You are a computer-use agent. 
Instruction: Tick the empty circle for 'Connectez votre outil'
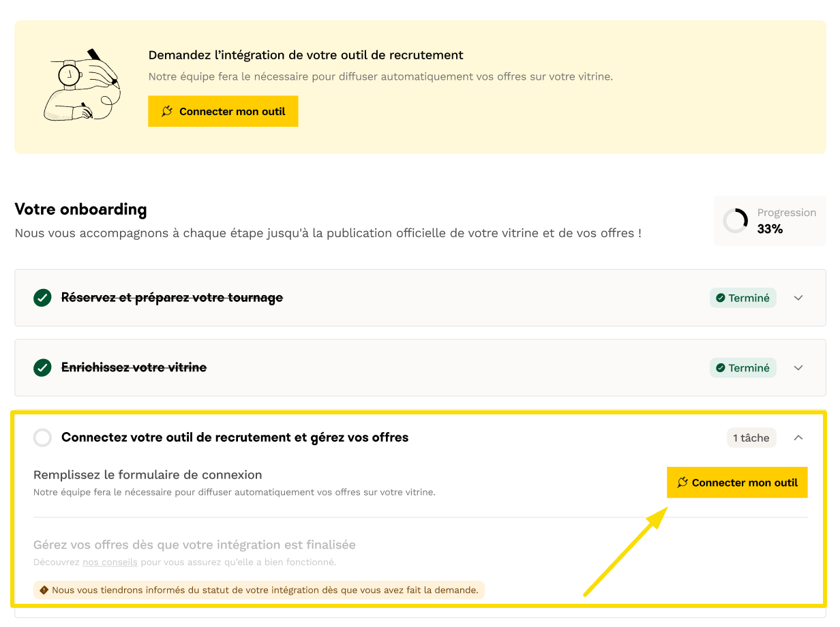(x=42, y=438)
